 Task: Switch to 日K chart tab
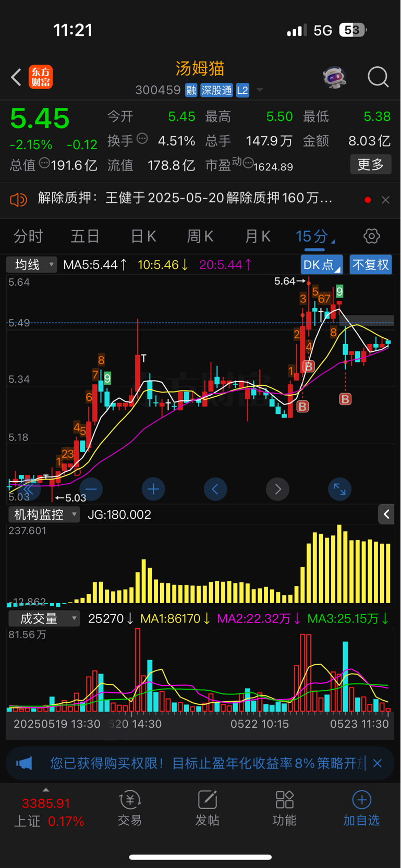pos(143,237)
